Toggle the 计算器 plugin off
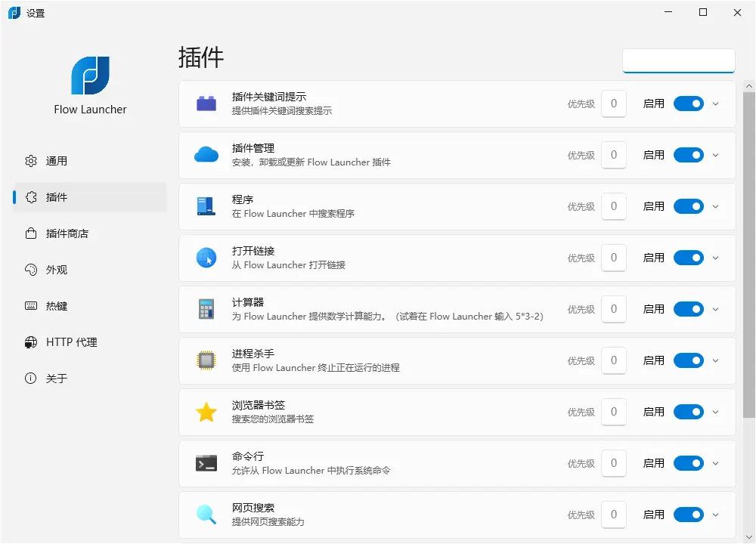756x544 pixels. [x=689, y=309]
